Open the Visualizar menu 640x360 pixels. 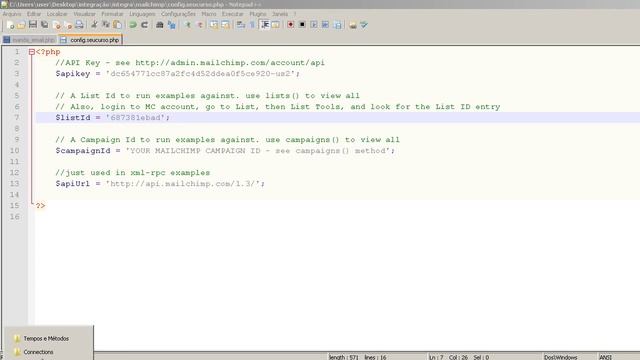click(x=84, y=14)
